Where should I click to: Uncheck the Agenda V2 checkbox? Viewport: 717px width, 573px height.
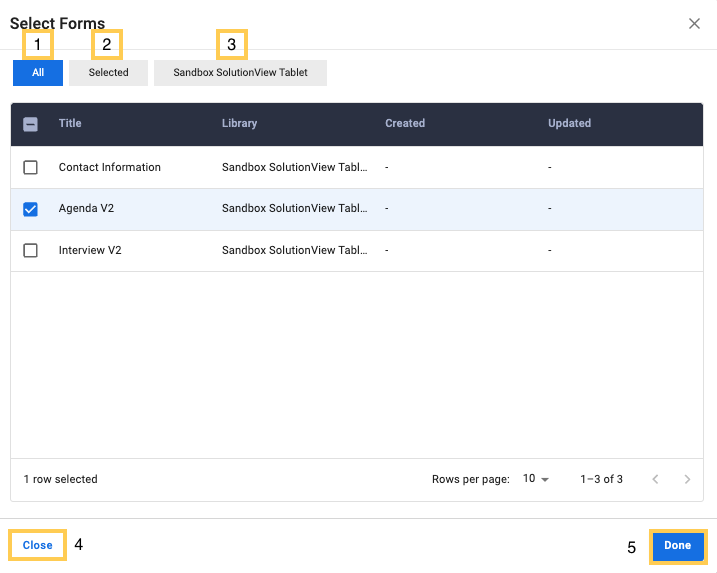[31, 209]
